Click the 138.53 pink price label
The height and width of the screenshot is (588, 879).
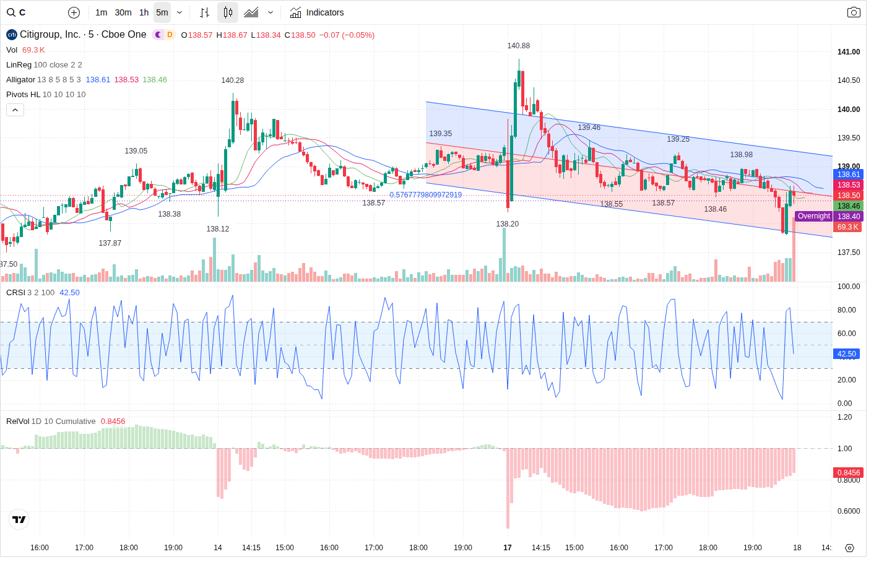[x=849, y=185]
